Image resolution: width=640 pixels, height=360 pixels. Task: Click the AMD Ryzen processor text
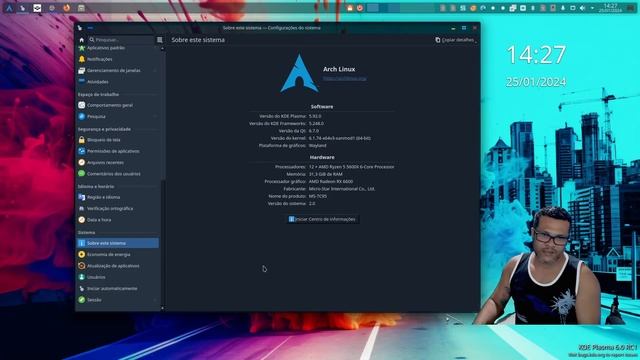coord(351,167)
